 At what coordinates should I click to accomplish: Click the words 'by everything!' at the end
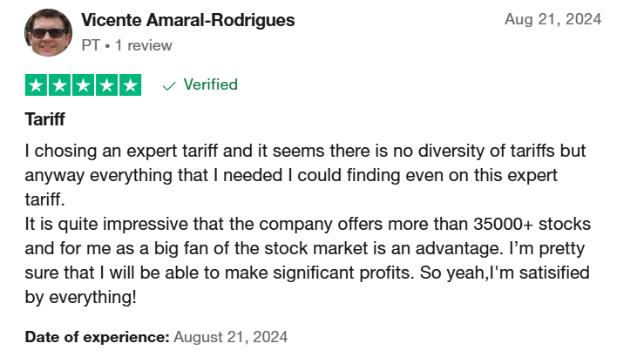coord(80,297)
